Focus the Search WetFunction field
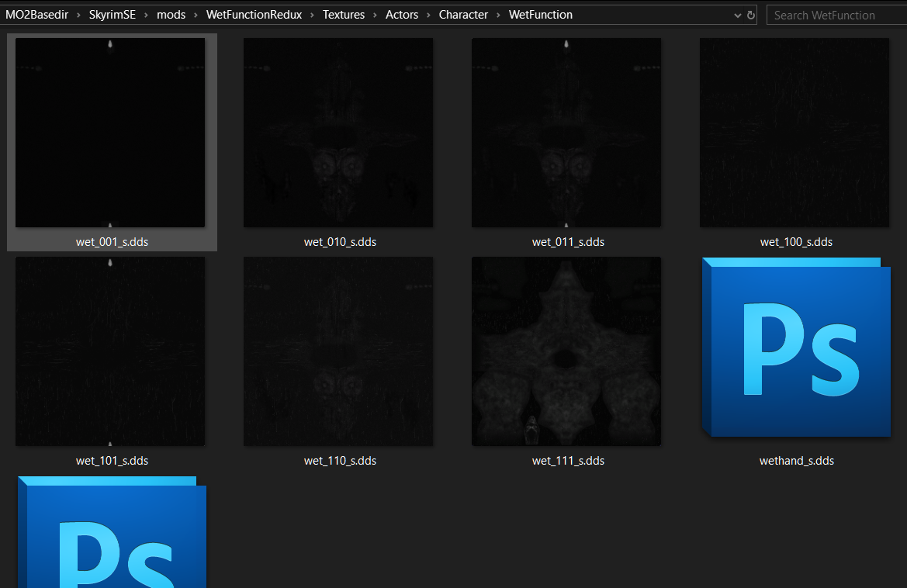Viewport: 907px width, 588px height. coord(836,15)
